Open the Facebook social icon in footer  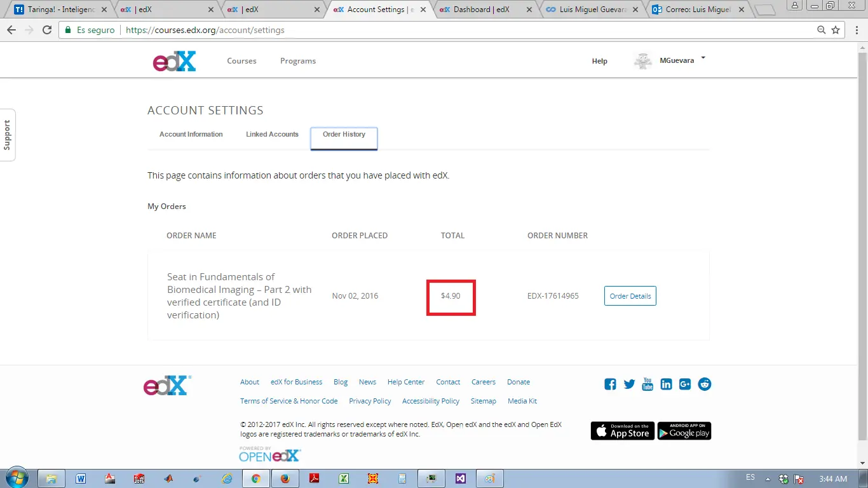(x=610, y=384)
